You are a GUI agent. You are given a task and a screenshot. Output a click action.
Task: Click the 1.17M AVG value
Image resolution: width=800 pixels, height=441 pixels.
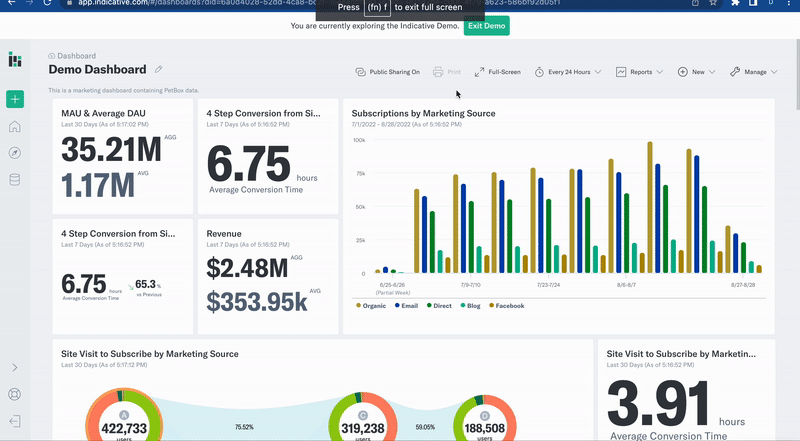pyautogui.click(x=98, y=185)
